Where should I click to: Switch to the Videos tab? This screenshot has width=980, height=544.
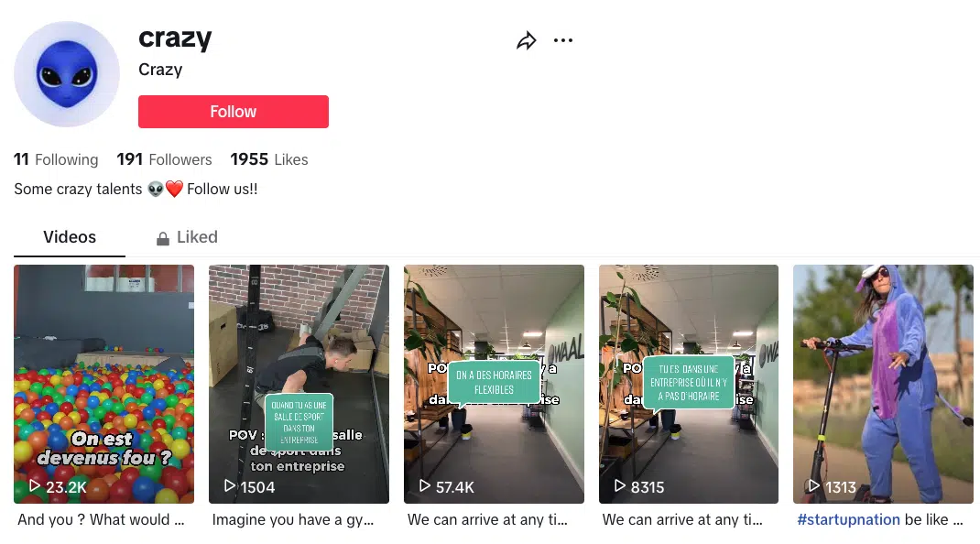(x=70, y=237)
